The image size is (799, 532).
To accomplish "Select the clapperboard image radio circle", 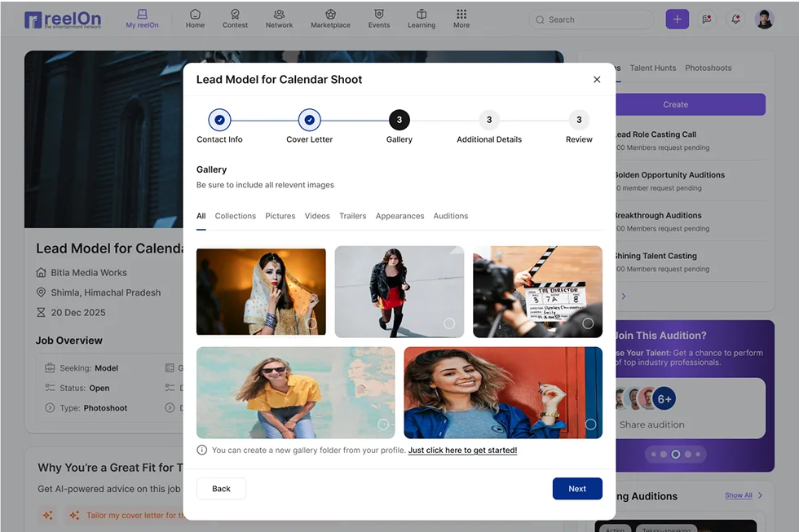I will coord(588,323).
